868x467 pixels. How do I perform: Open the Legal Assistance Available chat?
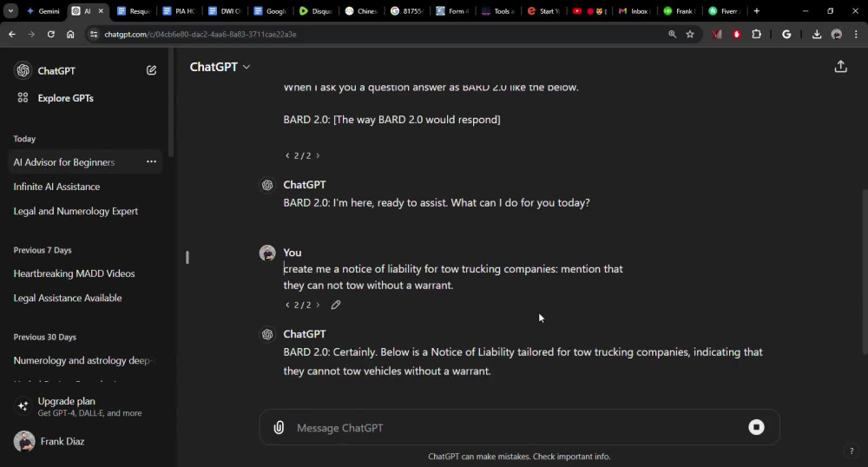68,298
